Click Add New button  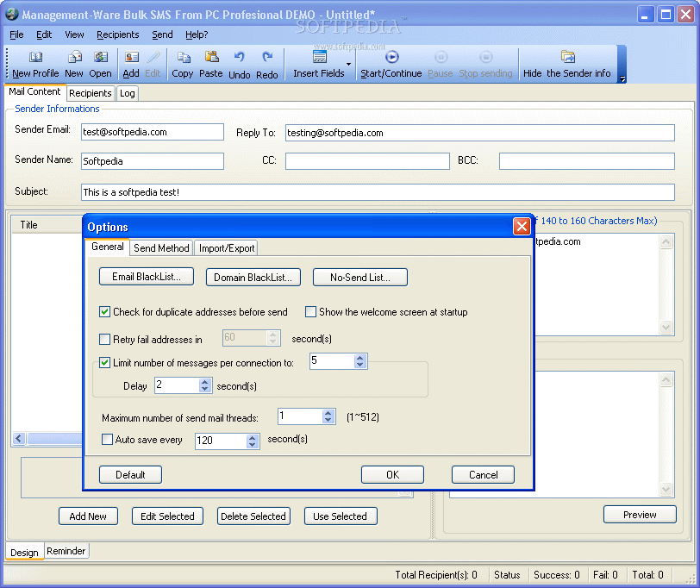click(88, 516)
